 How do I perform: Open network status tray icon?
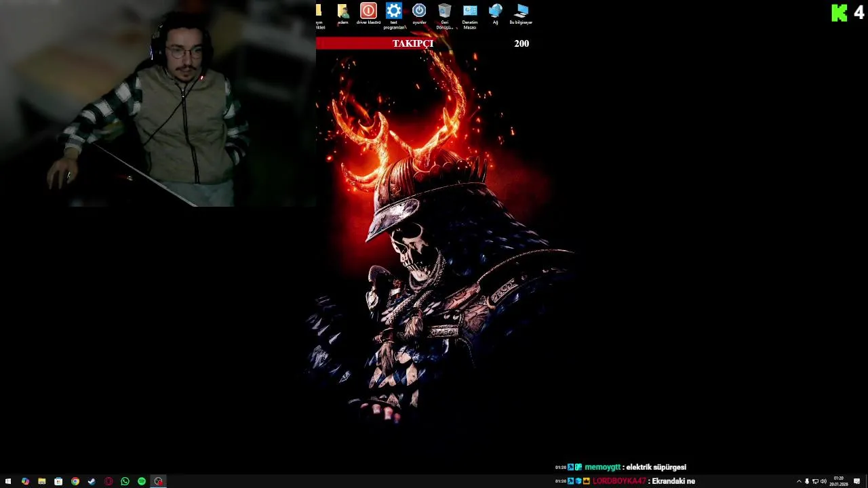[815, 481]
